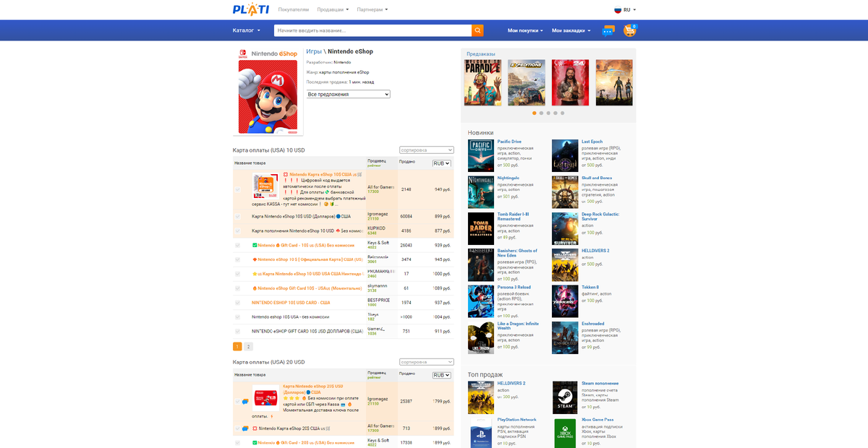Click the Nintendo eShop Mario card image

[x=268, y=92]
